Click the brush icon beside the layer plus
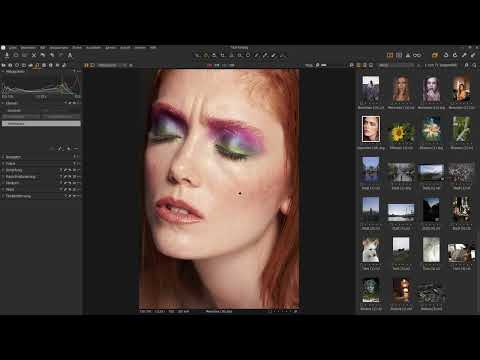 point(60,149)
